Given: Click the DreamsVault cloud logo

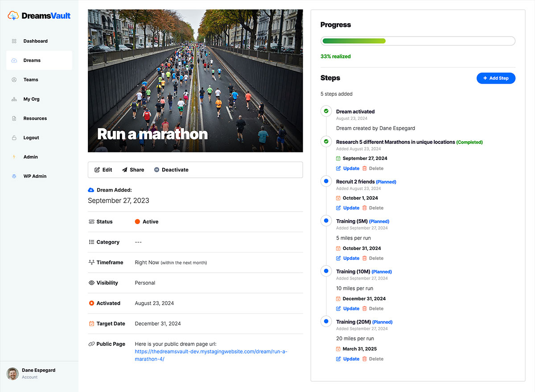Looking at the screenshot, I should click(13, 16).
